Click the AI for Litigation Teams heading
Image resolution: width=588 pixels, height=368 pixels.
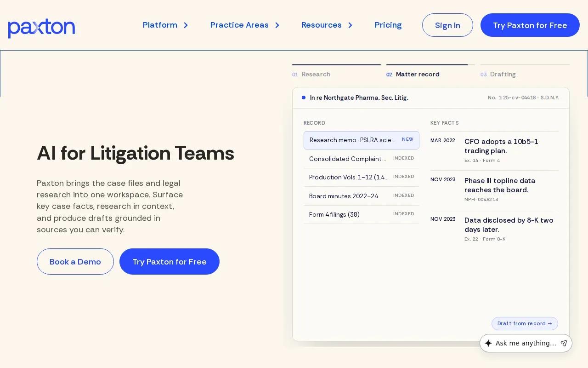point(136,153)
